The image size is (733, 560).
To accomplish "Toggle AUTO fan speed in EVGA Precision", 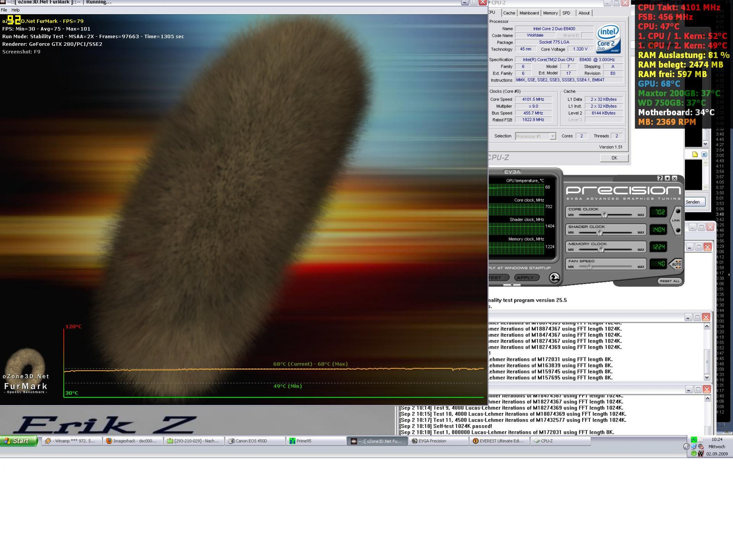I will 676,264.
